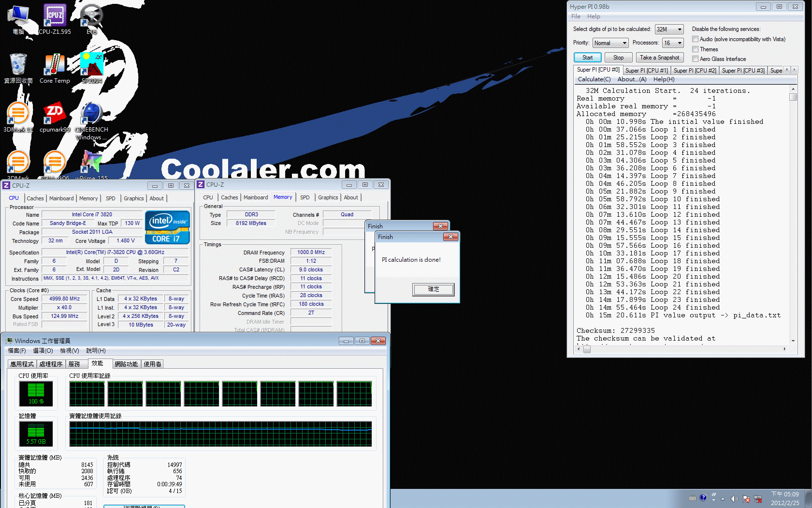Open the File menu in Hyper PI
812x508 pixels.
(x=576, y=16)
